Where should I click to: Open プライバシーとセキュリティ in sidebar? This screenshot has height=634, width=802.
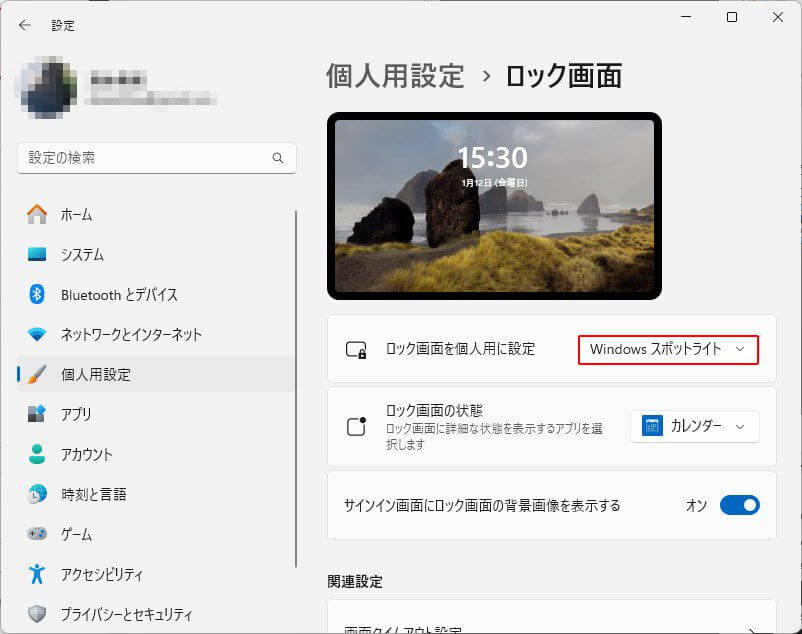[126, 614]
